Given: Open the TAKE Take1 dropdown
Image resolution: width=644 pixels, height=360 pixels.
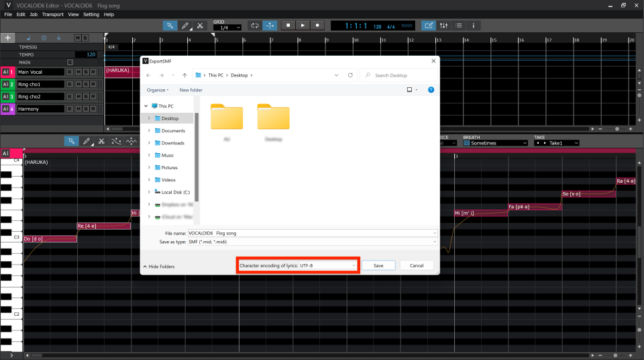Looking at the screenshot, I should tap(556, 143).
